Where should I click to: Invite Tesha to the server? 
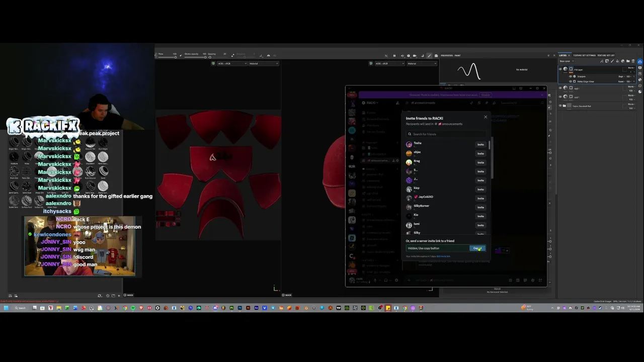pyautogui.click(x=480, y=144)
